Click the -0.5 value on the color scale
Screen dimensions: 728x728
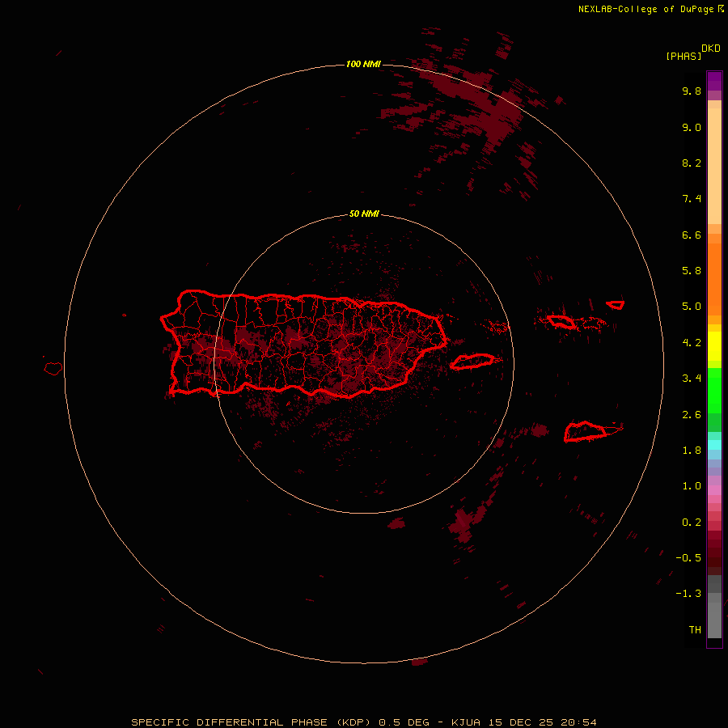(x=688, y=558)
